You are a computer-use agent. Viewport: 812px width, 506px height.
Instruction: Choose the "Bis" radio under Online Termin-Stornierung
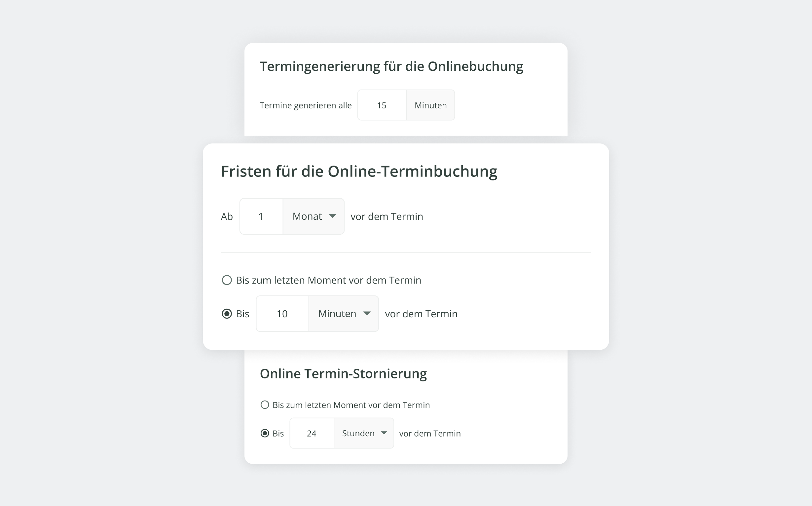click(x=265, y=433)
